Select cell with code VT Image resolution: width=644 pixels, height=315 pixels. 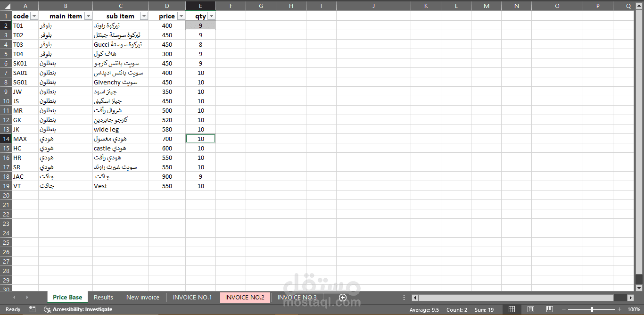pyautogui.click(x=25, y=186)
